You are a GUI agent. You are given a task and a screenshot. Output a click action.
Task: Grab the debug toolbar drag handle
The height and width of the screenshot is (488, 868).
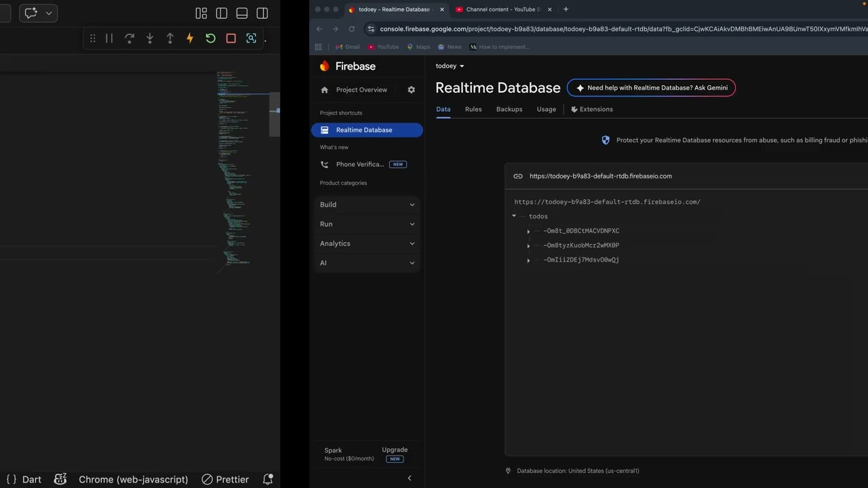[93, 38]
